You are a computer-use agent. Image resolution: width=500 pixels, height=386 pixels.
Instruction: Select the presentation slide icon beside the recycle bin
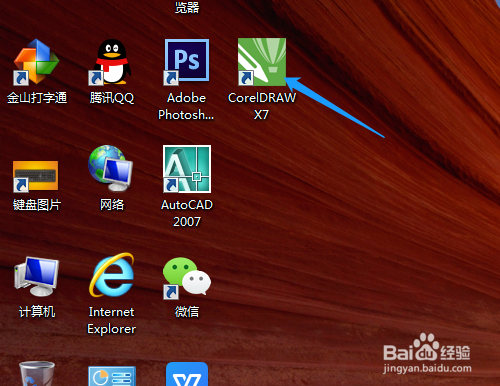coord(112,376)
